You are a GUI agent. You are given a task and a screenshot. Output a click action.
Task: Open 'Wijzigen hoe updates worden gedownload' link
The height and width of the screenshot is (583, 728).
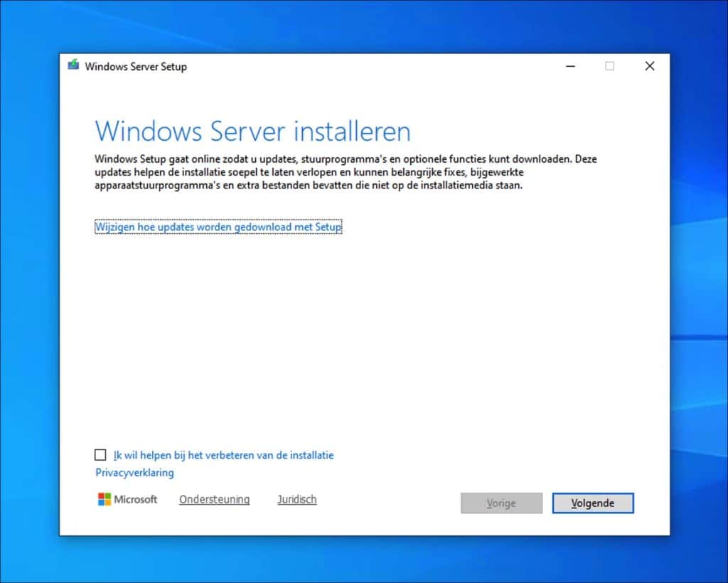218,227
